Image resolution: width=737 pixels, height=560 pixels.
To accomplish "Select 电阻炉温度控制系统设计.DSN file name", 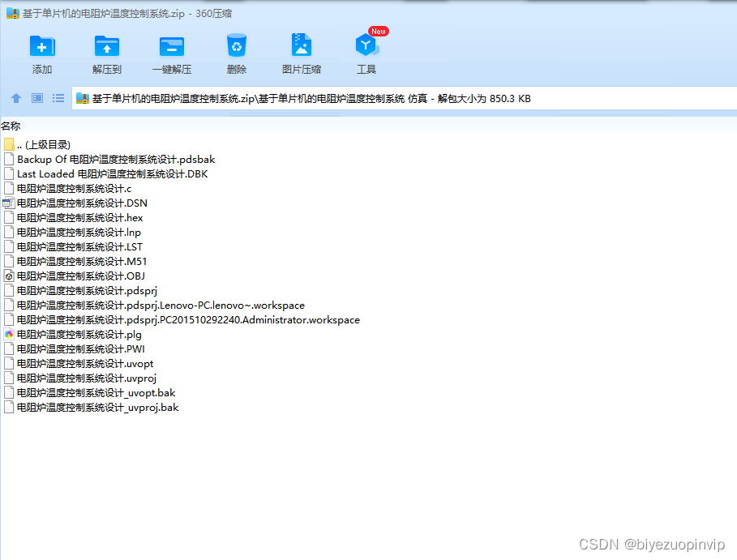I will [82, 203].
